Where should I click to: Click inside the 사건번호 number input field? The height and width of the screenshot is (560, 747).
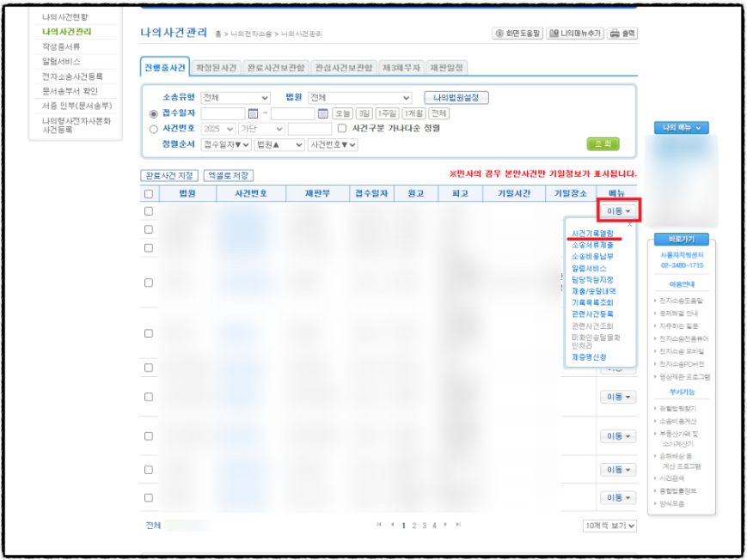click(309, 129)
